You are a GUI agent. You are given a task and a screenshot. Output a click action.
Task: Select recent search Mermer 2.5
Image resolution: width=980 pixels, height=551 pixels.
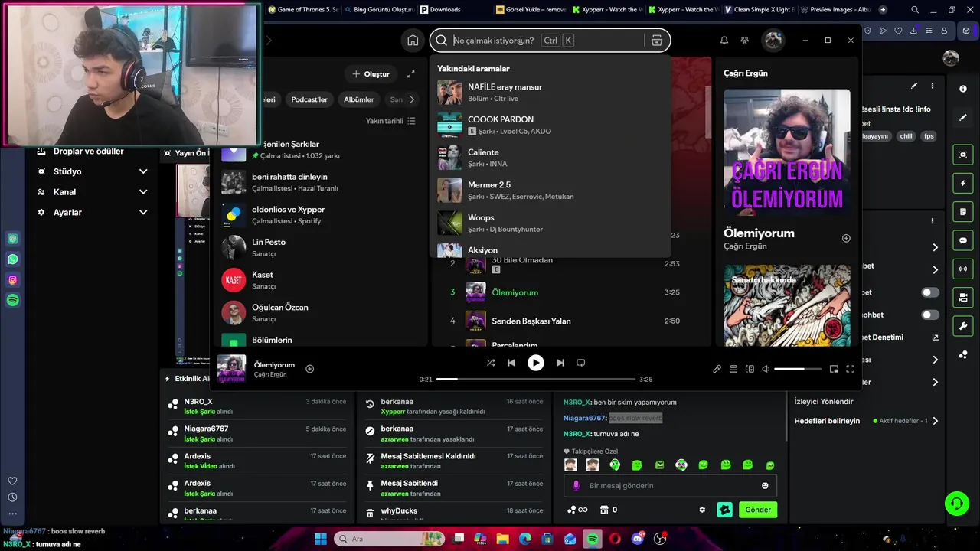tap(551, 191)
